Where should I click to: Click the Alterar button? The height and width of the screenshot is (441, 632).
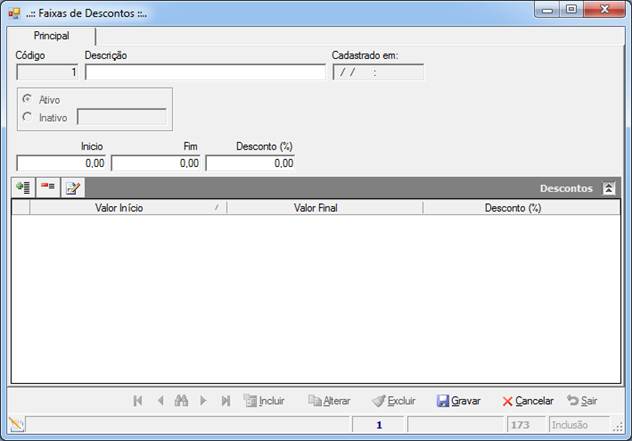coord(329,401)
